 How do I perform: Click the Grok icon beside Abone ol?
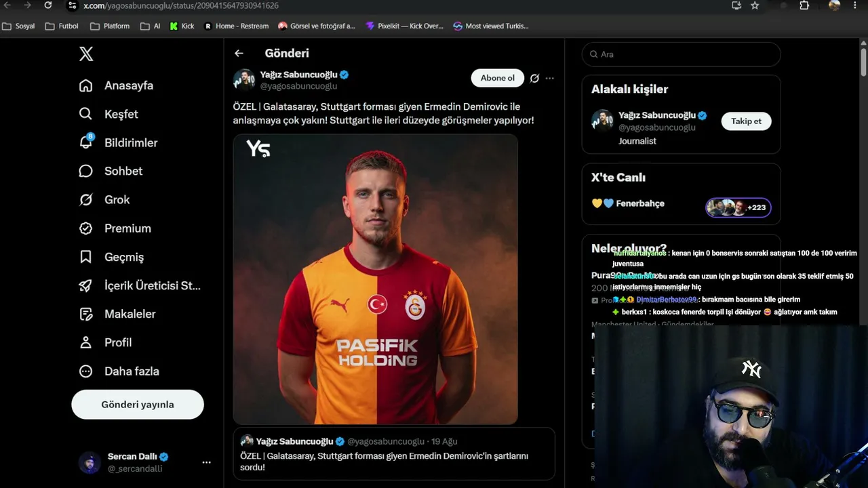tap(534, 78)
